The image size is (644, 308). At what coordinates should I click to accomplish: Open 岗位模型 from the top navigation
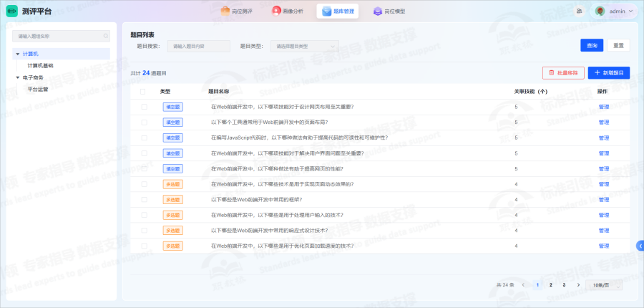pyautogui.click(x=389, y=11)
